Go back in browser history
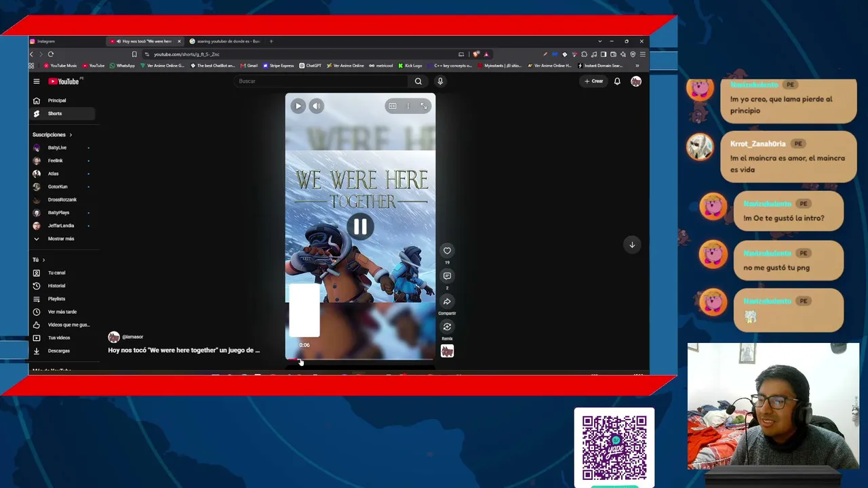The height and width of the screenshot is (488, 868). point(31,54)
